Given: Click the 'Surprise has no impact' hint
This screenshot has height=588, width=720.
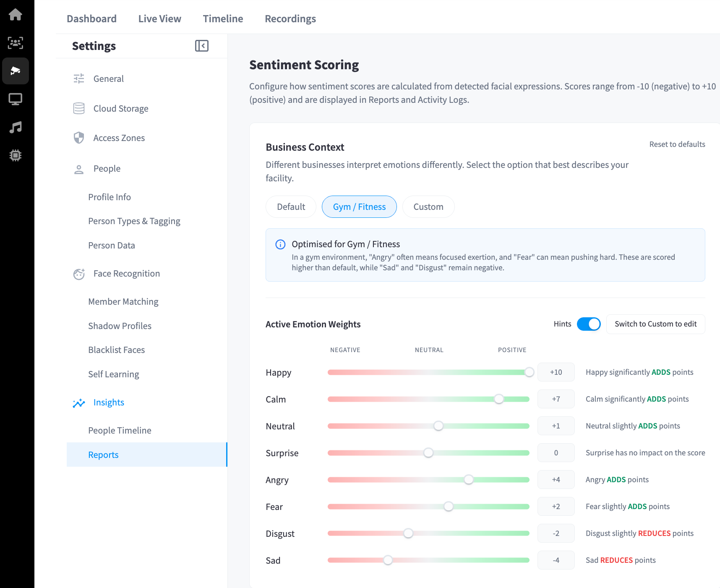Looking at the screenshot, I should (x=645, y=453).
